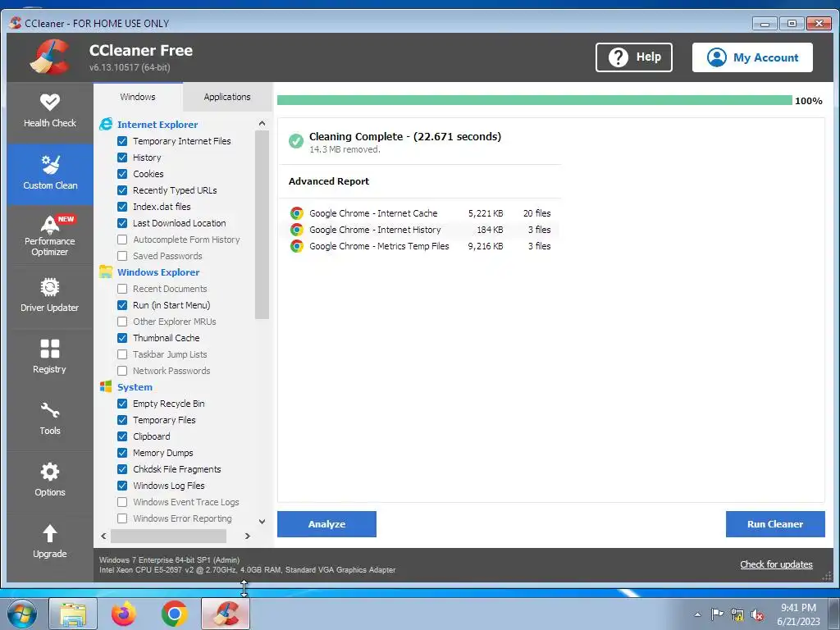Click the System category Windows flag icon
The image size is (840, 630).
[x=106, y=387]
